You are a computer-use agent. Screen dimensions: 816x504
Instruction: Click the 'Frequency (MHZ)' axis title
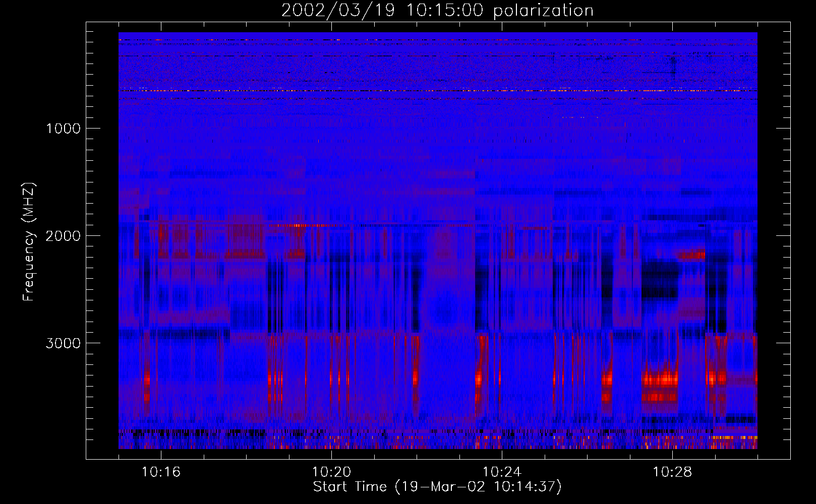pyautogui.click(x=29, y=241)
